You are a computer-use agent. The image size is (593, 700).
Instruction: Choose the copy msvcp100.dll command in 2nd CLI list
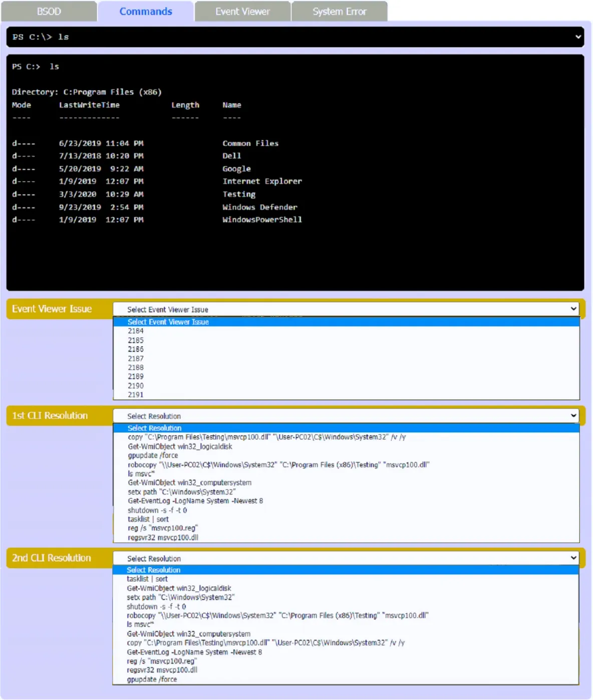tap(346, 643)
